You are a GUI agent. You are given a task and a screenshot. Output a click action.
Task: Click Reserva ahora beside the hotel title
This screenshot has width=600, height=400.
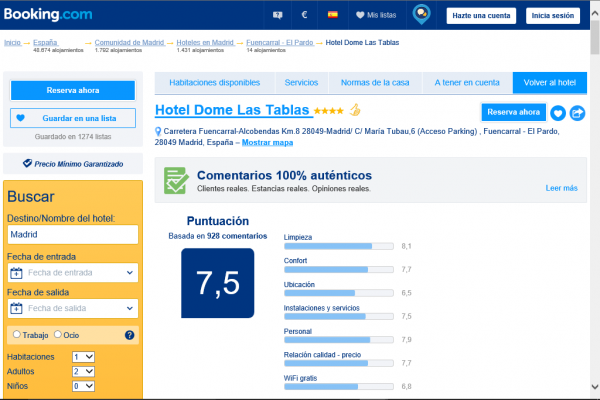click(x=514, y=113)
